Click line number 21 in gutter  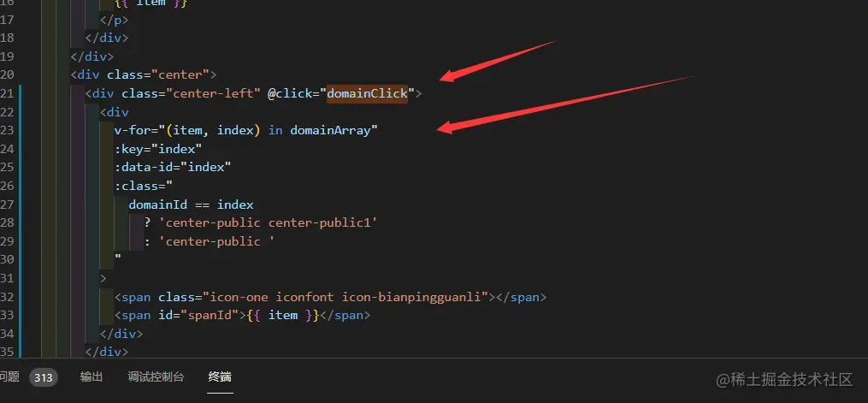pos(7,93)
